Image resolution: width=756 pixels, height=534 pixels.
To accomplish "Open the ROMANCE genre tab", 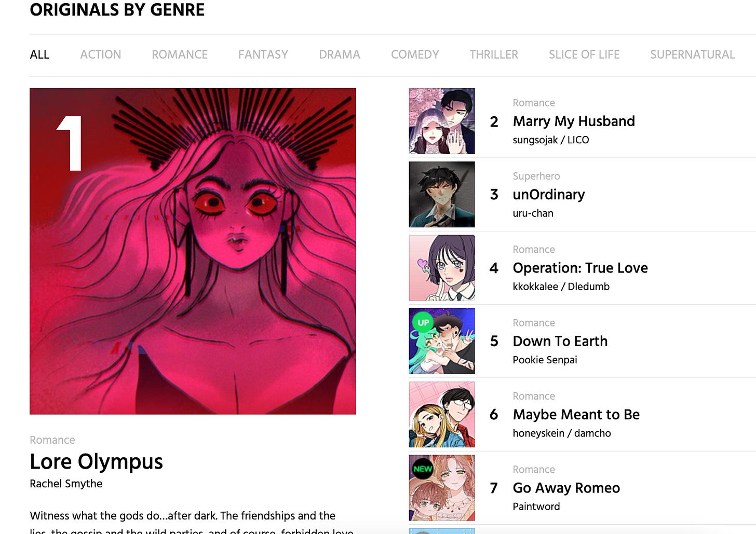I will pyautogui.click(x=180, y=54).
